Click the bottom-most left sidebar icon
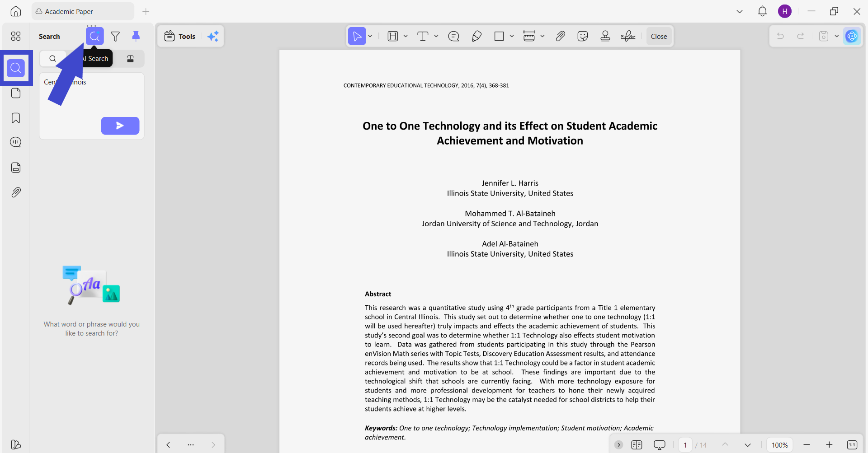Image resolution: width=868 pixels, height=453 pixels. click(x=16, y=444)
